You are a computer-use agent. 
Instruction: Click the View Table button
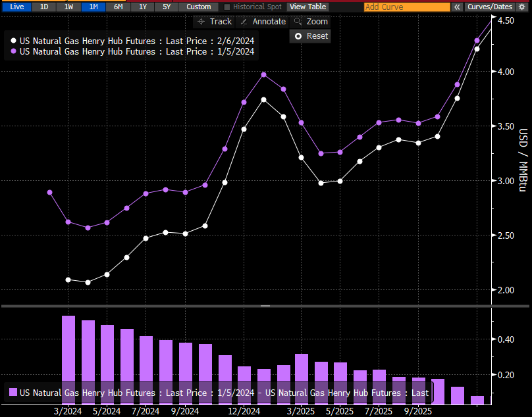[307, 7]
